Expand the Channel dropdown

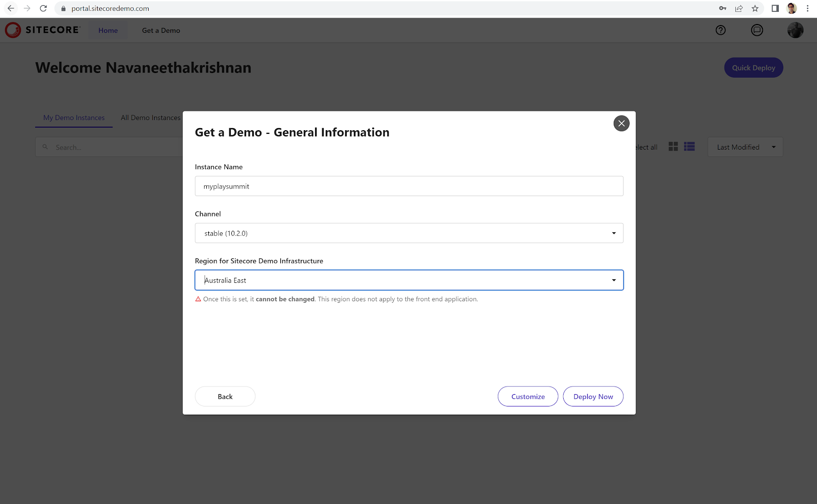click(x=408, y=233)
